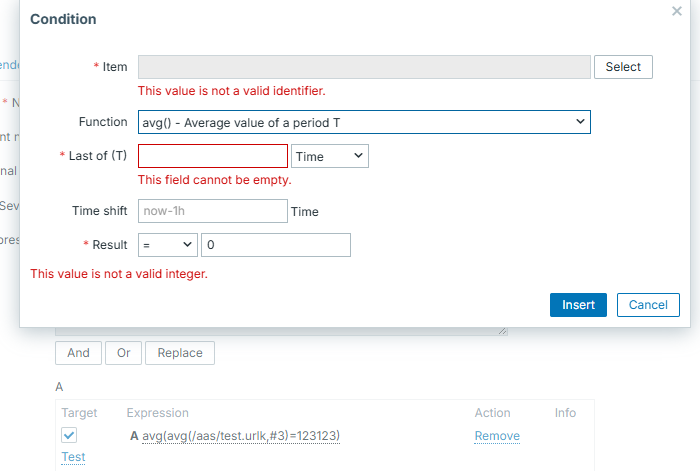Click the Replace button
Image resolution: width=700 pixels, height=471 pixels.
pos(180,353)
